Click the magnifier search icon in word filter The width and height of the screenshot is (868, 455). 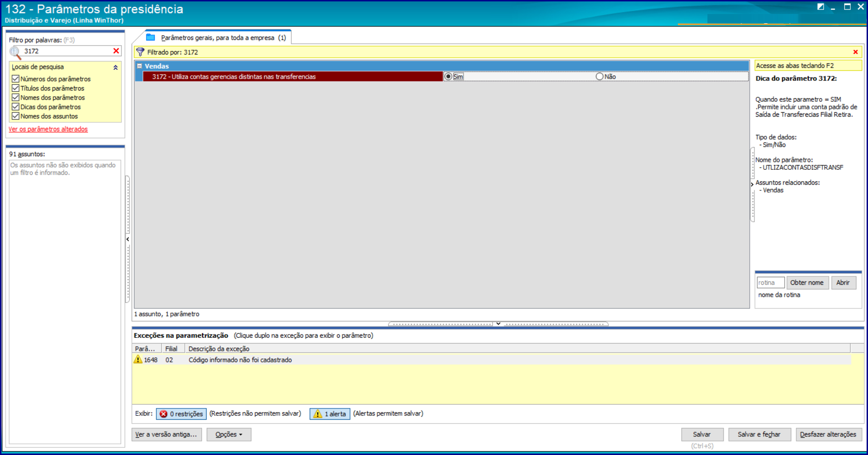tap(15, 52)
